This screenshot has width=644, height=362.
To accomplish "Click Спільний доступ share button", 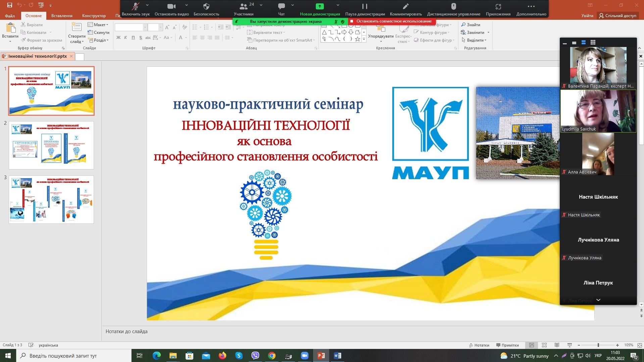I will [x=617, y=16].
